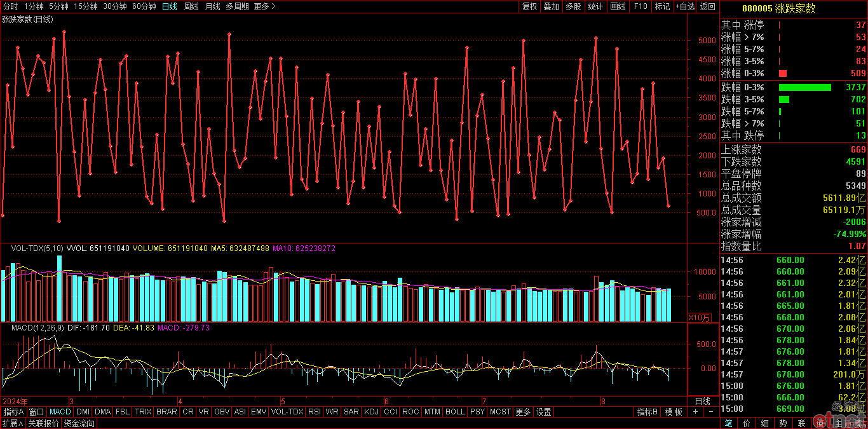The width and height of the screenshot is (868, 429).
Task: Click the 复权 adjustment button
Action: click(529, 6)
